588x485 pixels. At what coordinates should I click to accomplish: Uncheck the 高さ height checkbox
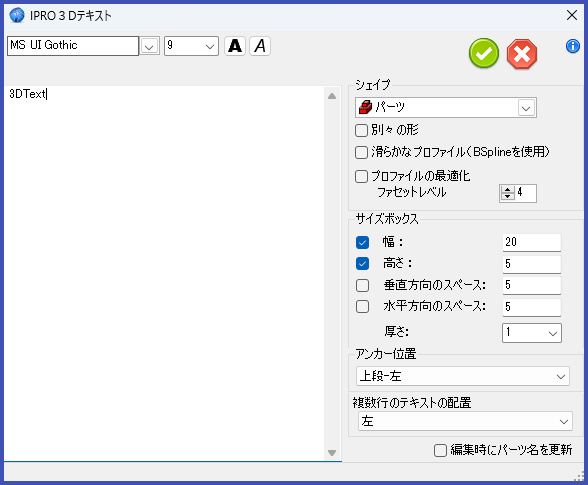coord(362,264)
